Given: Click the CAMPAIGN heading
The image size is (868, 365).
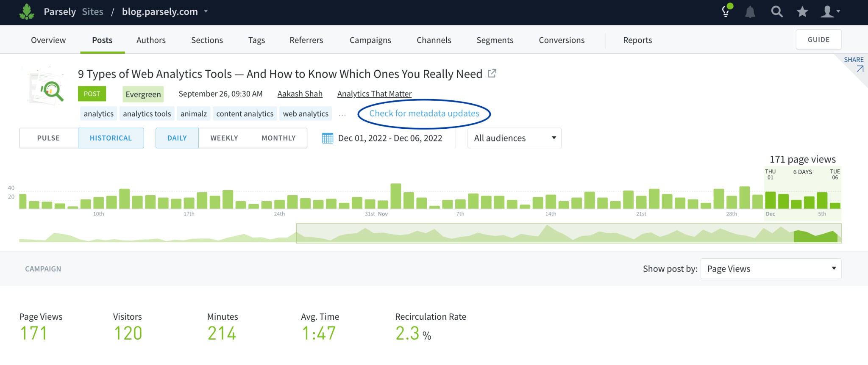Looking at the screenshot, I should [43, 269].
